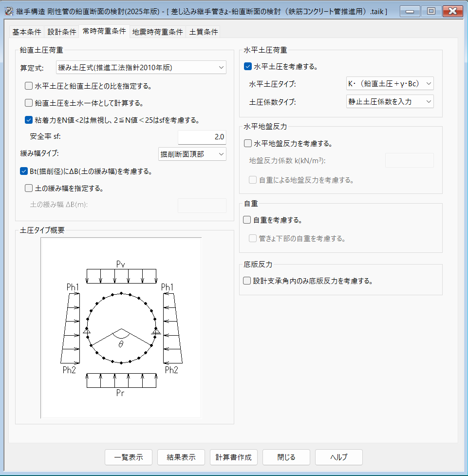Go to 設計条件 tab
Viewport: 468px width, 476px height.
click(x=62, y=32)
